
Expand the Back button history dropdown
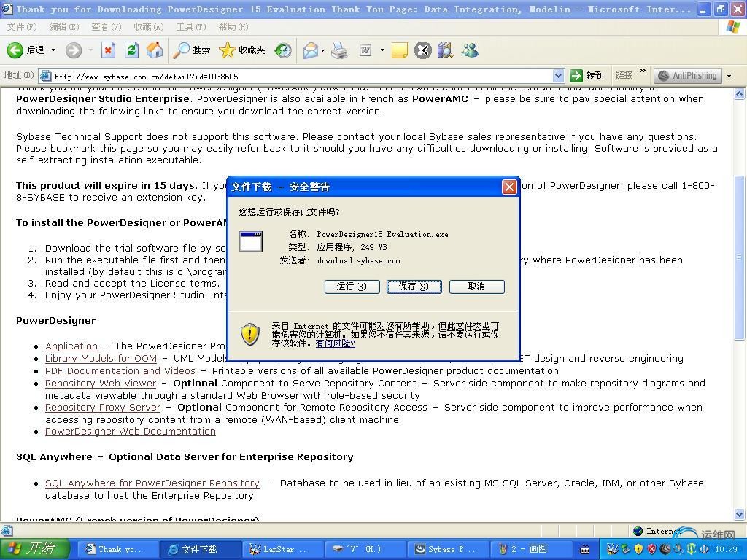pos(53,50)
